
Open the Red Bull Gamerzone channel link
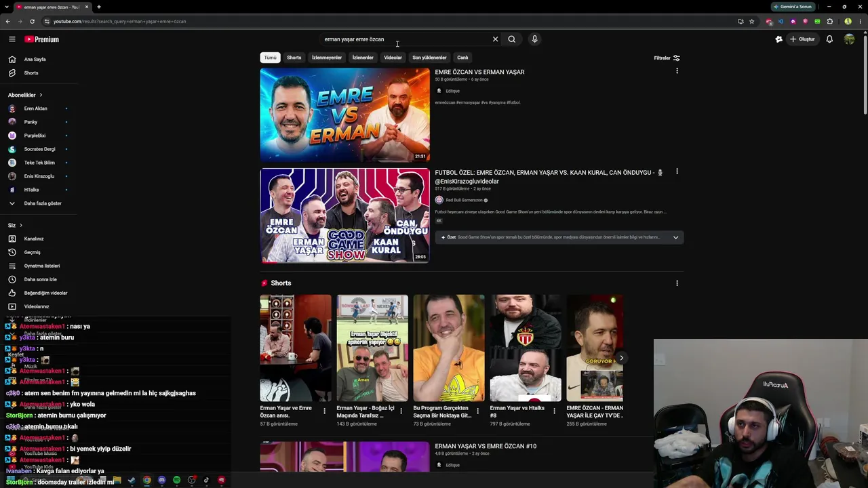[464, 200]
